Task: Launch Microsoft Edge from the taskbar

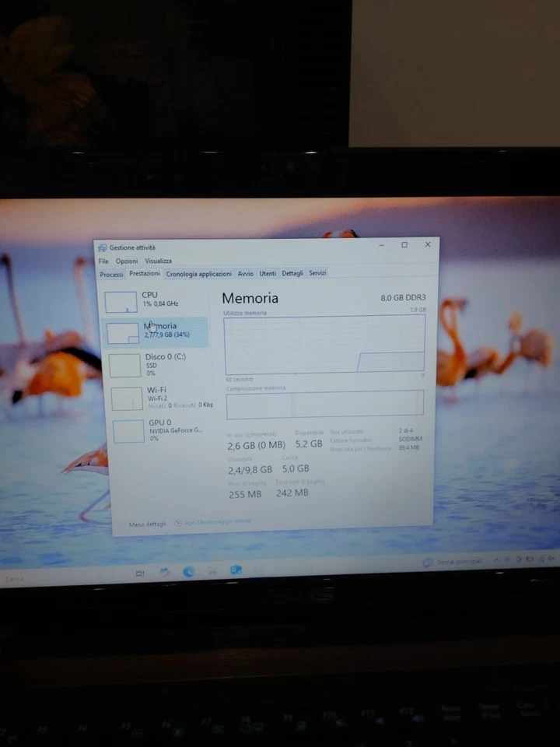Action: [x=188, y=572]
